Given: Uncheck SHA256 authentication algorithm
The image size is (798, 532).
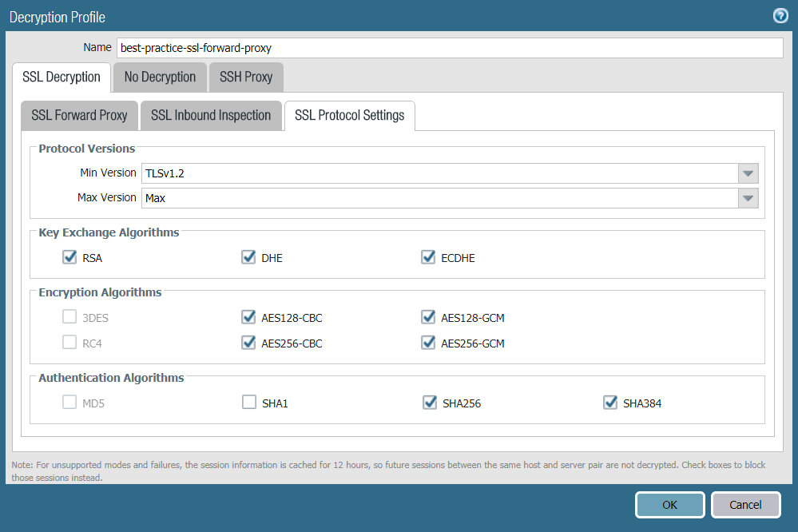Looking at the screenshot, I should (429, 403).
